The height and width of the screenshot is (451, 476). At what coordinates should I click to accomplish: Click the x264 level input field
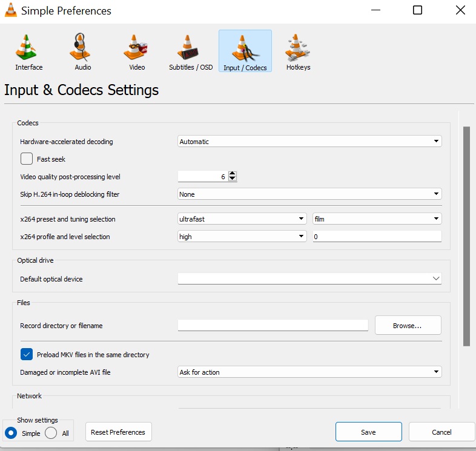pos(377,237)
